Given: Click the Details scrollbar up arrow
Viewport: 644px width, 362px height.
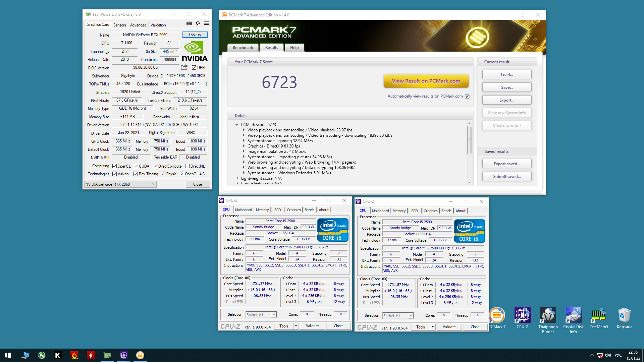Looking at the screenshot, I should (470, 123).
